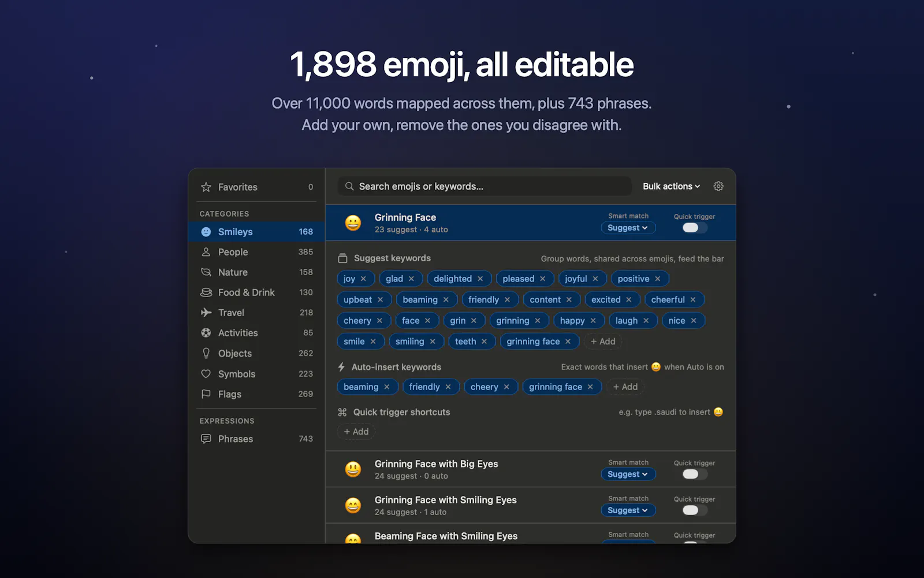Remove the 'smile' keyword chip
Screen dimensions: 924x578
[x=373, y=342]
